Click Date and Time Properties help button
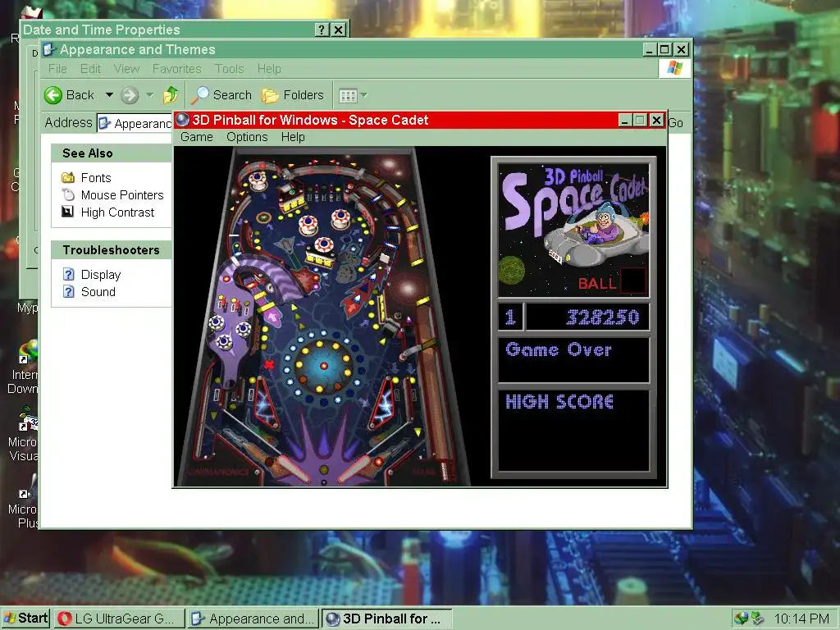Image resolution: width=840 pixels, height=630 pixels. pos(322,30)
